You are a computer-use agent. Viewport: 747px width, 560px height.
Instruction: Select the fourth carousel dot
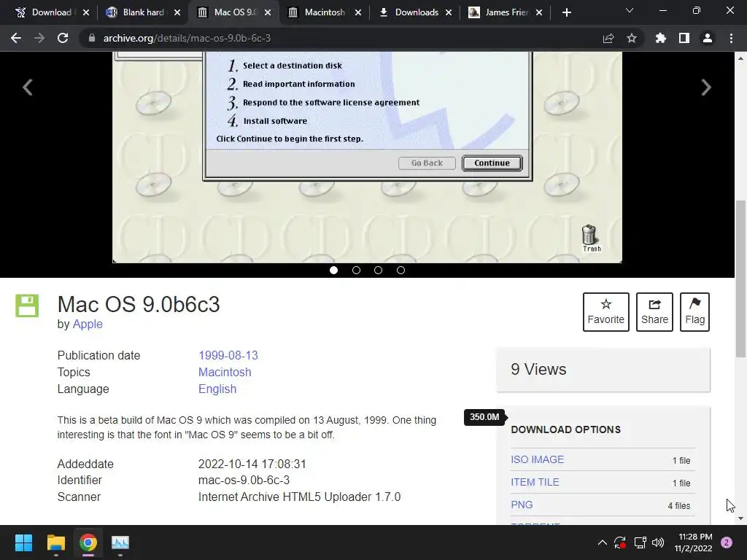400,270
